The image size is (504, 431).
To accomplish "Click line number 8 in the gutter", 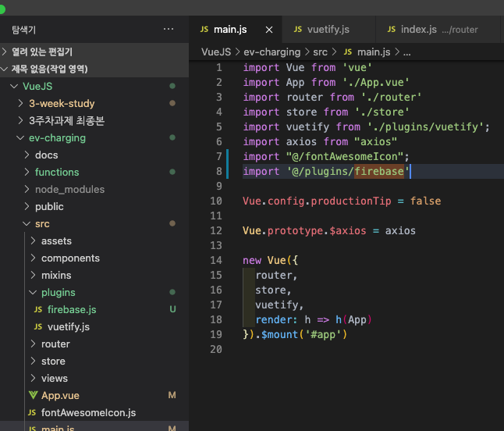I will coord(219,172).
